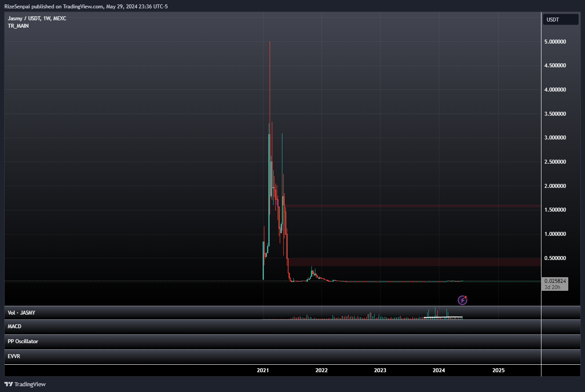Click the 4.500000 price axis label
The height and width of the screenshot is (392, 585).
pos(555,66)
